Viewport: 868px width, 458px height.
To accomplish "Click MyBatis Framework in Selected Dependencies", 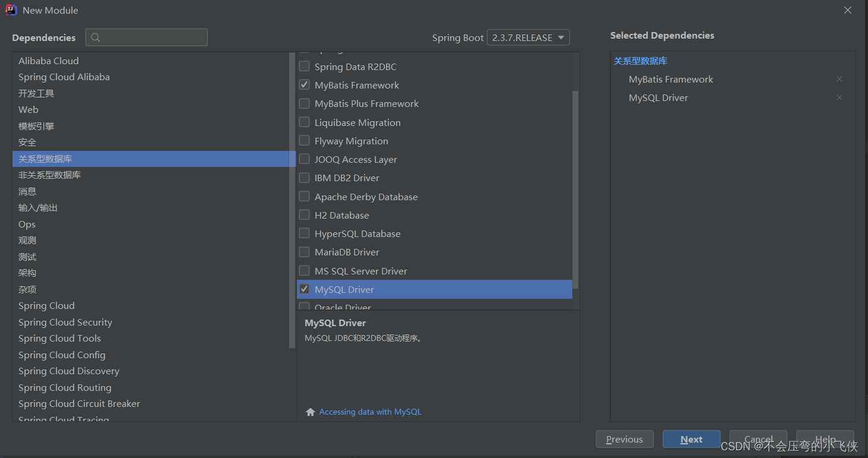I will coord(671,79).
